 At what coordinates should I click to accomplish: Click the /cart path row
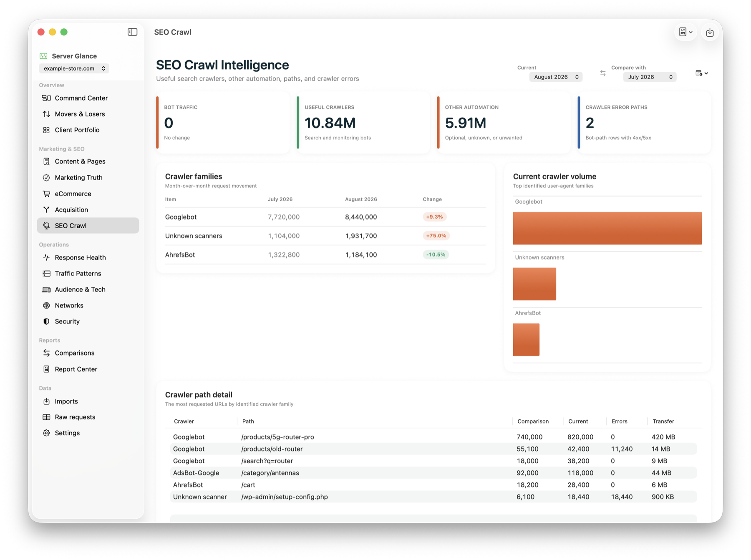coord(433,485)
